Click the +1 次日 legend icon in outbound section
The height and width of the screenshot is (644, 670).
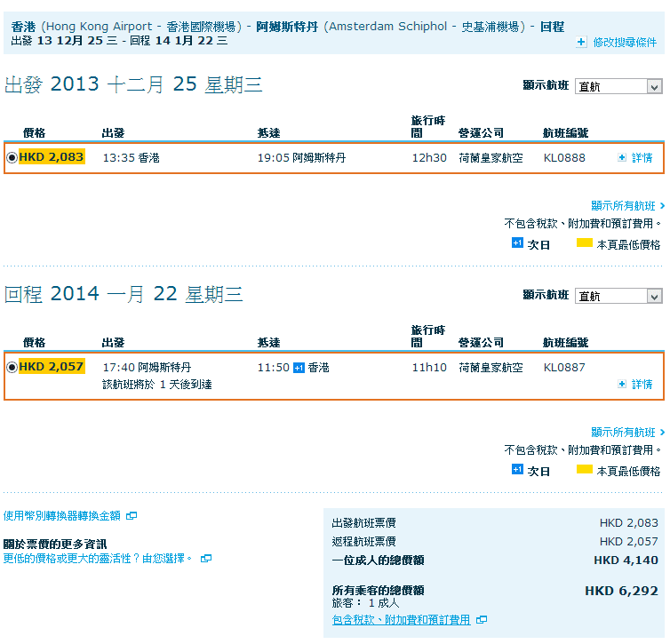517,242
